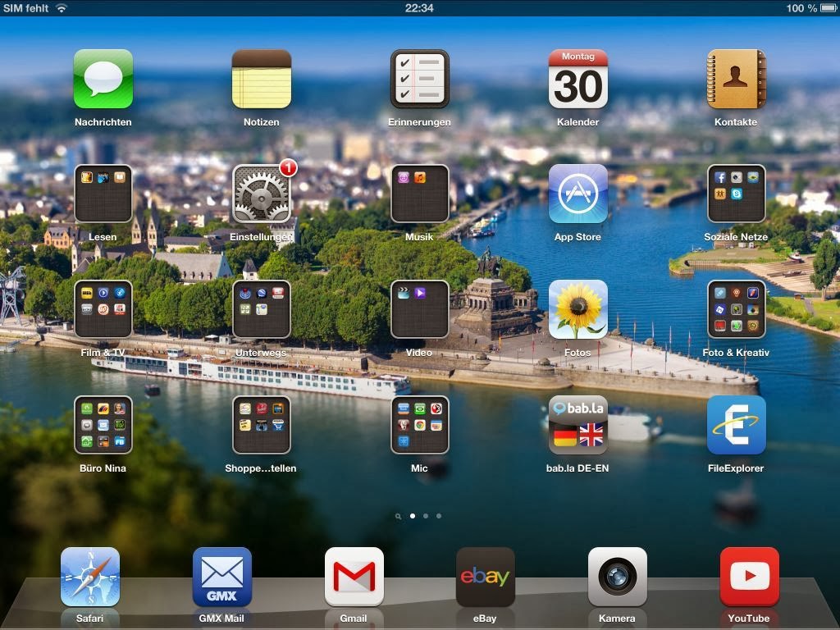Open the Kalender app showing Montag 30
Image resolution: width=840 pixels, height=630 pixels.
(x=578, y=79)
